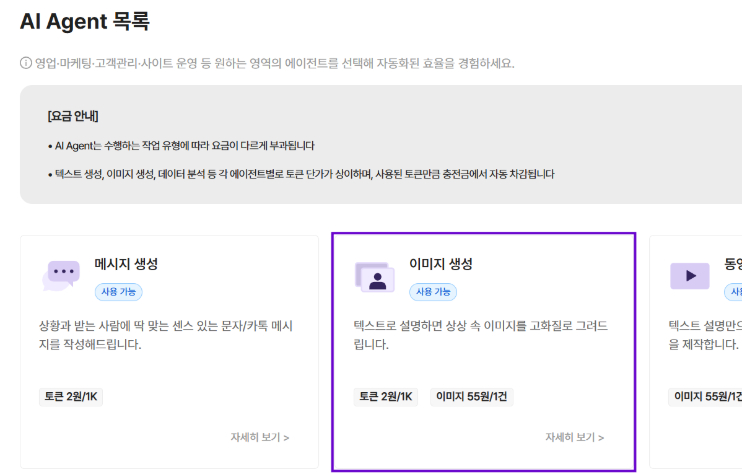This screenshot has height=474, width=742.
Task: Open 자세히 보기 on the 이미지 생성 card
Action: click(x=574, y=437)
